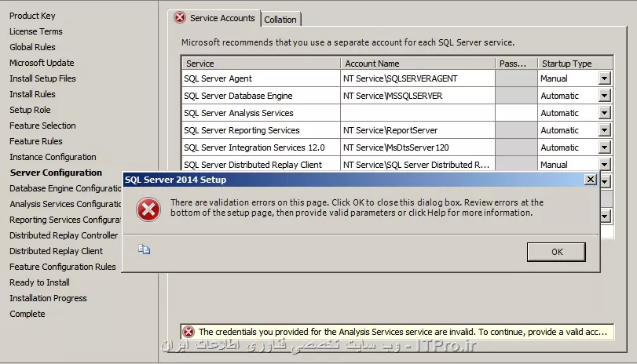Click Distributed Replay Client account name cell
The height and width of the screenshot is (364, 637).
pos(418,164)
